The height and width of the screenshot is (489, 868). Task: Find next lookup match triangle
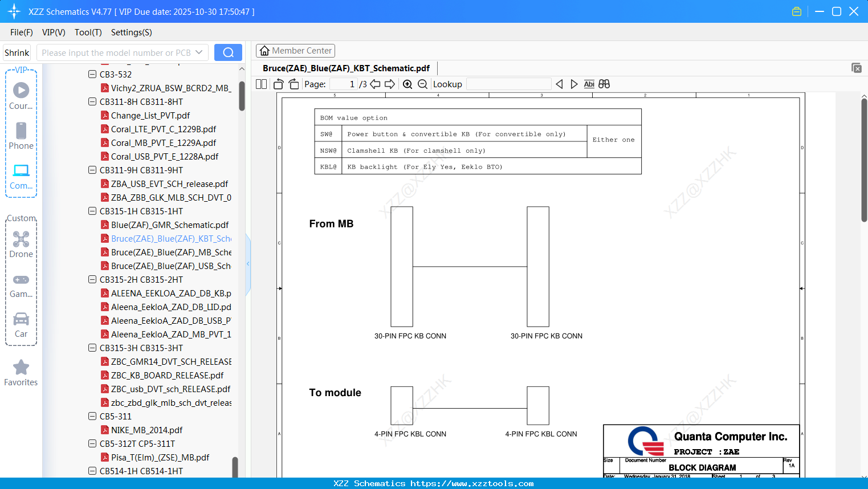point(574,84)
